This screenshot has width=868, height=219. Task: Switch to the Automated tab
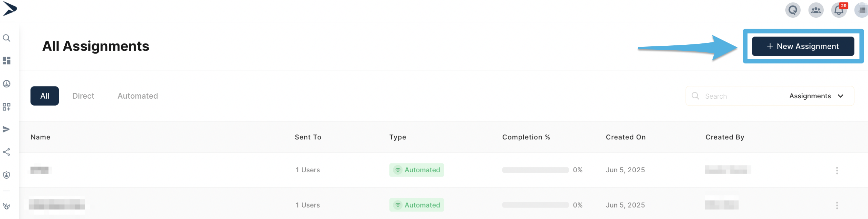(138, 96)
